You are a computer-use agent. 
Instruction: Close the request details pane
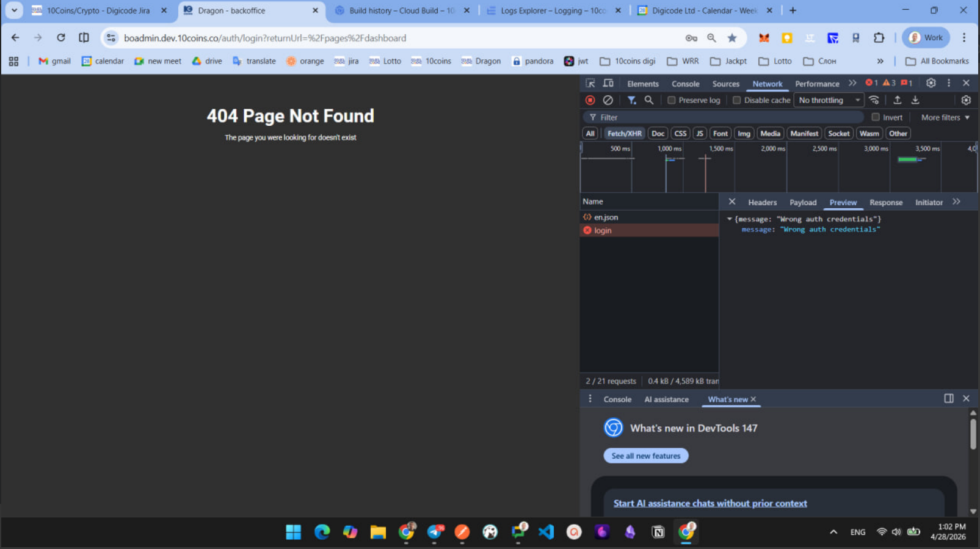coord(731,202)
